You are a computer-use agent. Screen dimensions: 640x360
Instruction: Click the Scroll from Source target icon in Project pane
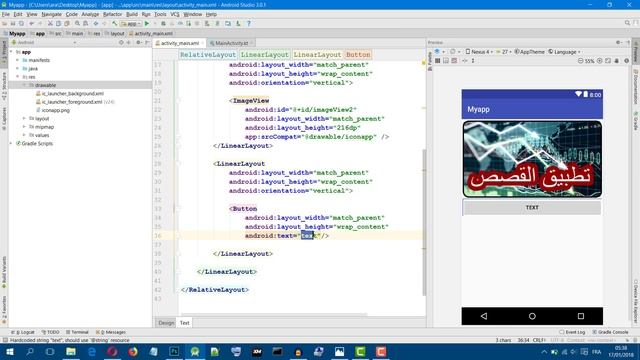click(x=121, y=42)
